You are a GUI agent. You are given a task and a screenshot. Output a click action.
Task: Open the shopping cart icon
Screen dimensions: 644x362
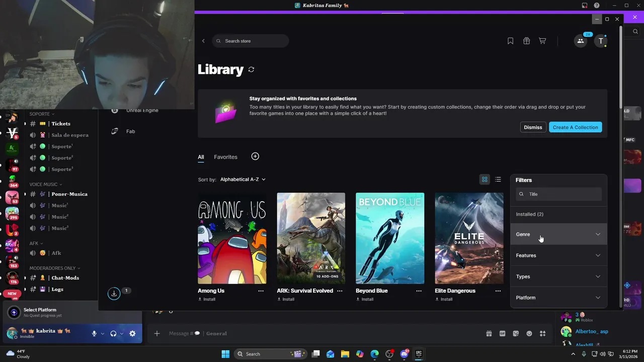pyautogui.click(x=542, y=41)
